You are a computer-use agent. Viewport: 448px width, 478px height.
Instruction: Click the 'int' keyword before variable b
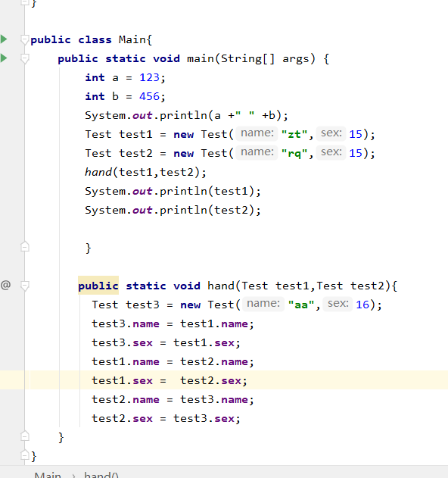tap(95, 96)
